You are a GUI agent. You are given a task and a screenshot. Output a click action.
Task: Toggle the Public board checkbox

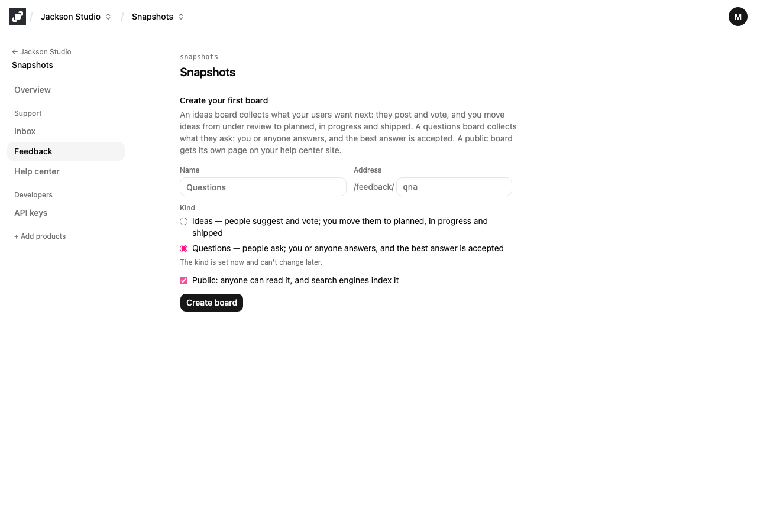pos(184,280)
